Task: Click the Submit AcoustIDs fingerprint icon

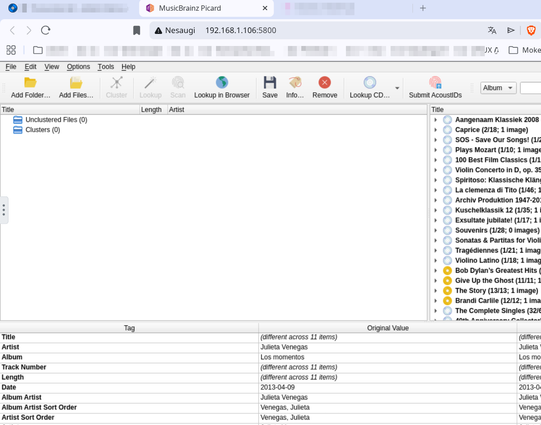Action: (435, 83)
